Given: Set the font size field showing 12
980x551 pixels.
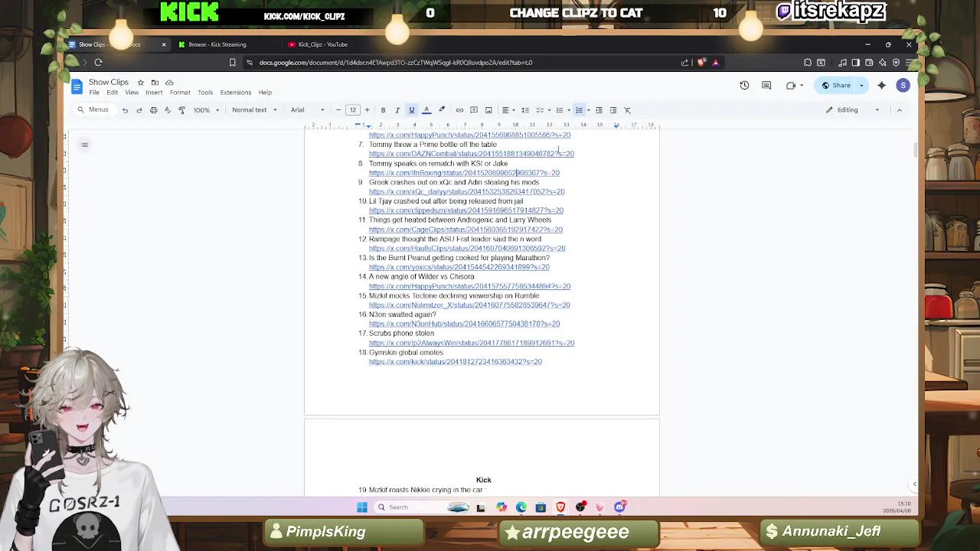Looking at the screenshot, I should pyautogui.click(x=353, y=110).
